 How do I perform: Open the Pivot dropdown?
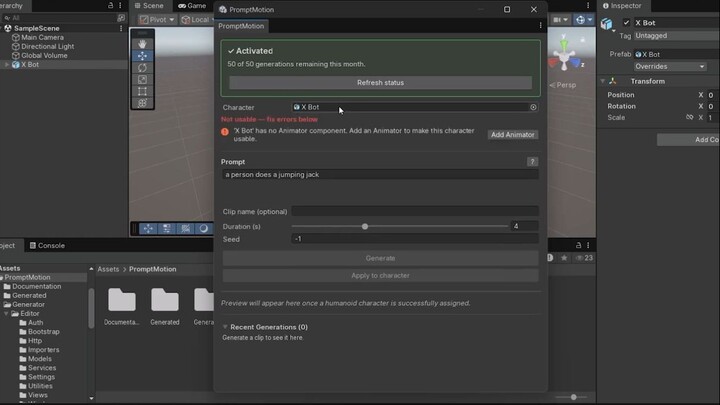[157, 20]
